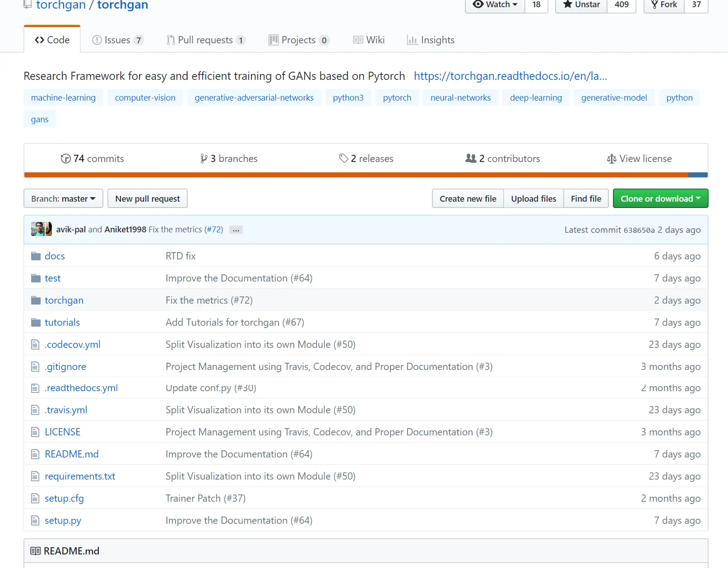The width and height of the screenshot is (728, 568).
Task: Click the Create new file button
Action: pyautogui.click(x=468, y=199)
